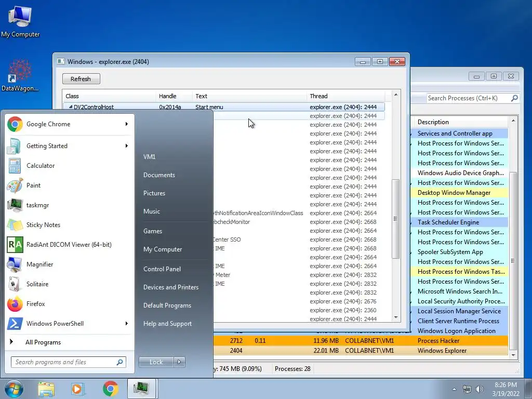Viewport: 532px width, 399px height.
Task: Launch Paint from Start menu
Action: click(x=69, y=185)
